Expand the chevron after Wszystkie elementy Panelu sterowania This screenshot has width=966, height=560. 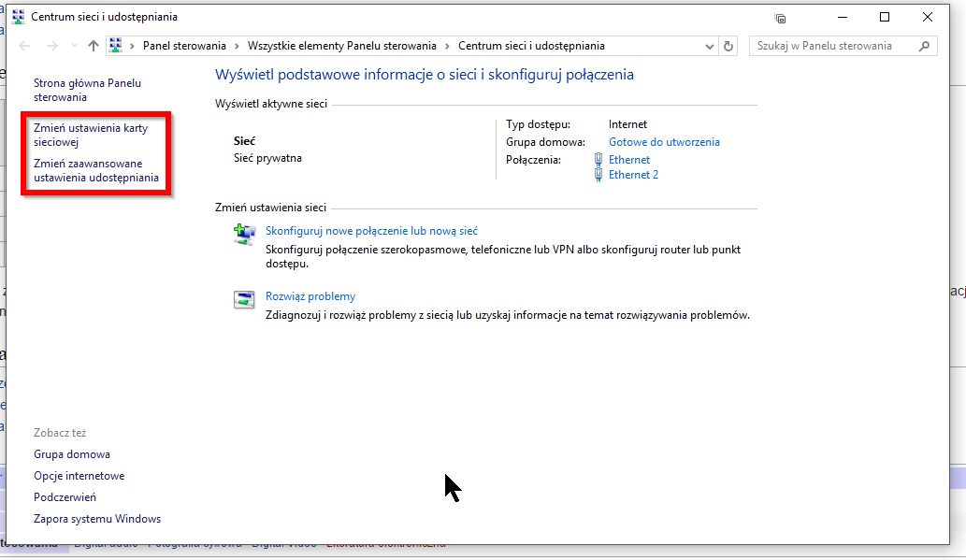pyautogui.click(x=447, y=46)
